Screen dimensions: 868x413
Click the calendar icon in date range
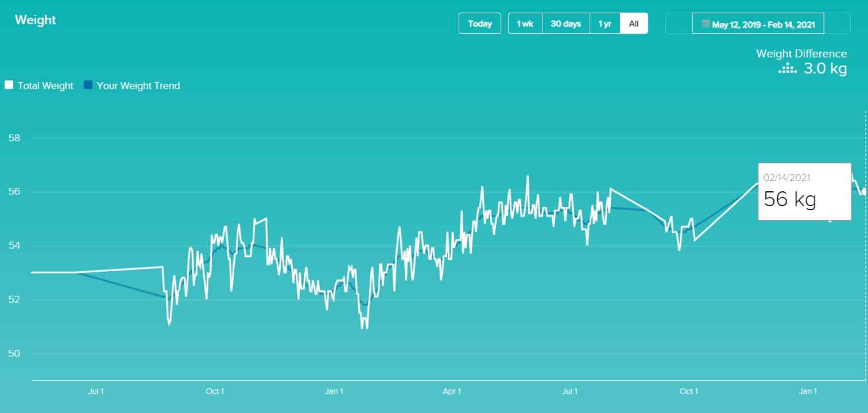tap(706, 25)
